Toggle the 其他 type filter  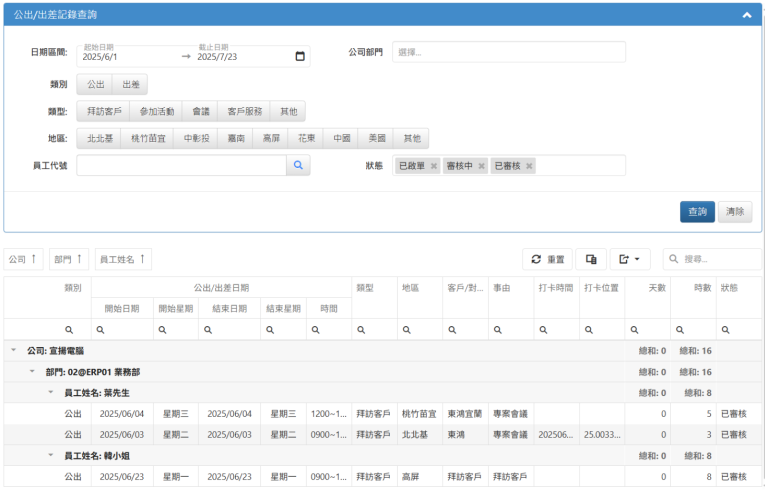pos(288,111)
